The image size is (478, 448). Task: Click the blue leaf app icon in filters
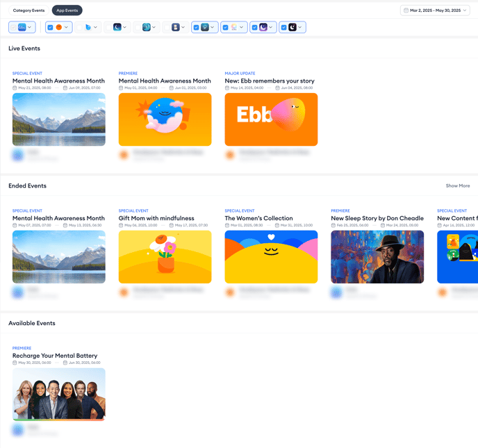[x=88, y=27]
